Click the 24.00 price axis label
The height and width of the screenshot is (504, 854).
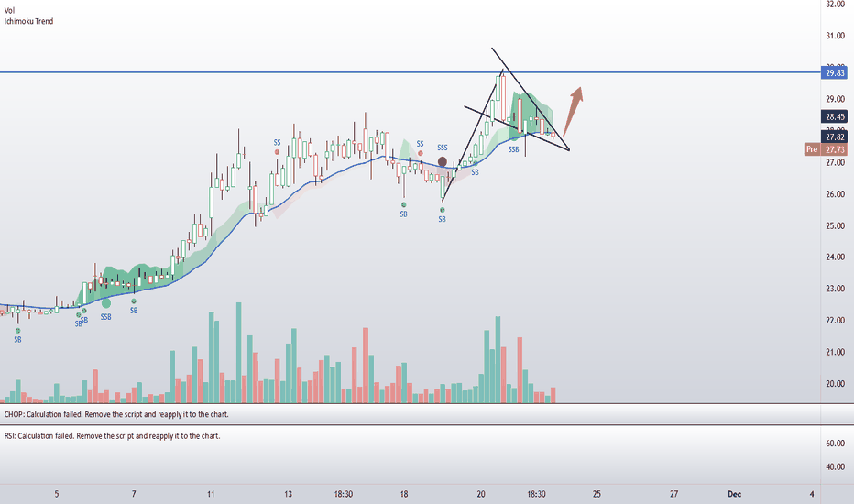pos(835,257)
